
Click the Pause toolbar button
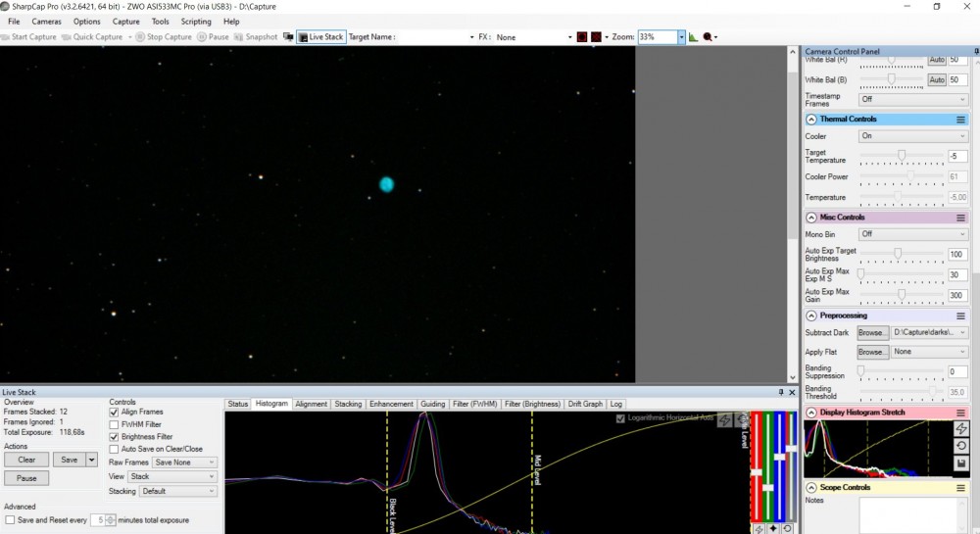[213, 37]
